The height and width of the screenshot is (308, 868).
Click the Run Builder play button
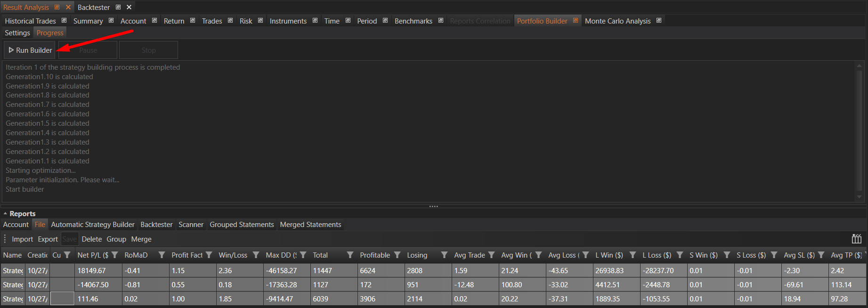pyautogui.click(x=30, y=50)
